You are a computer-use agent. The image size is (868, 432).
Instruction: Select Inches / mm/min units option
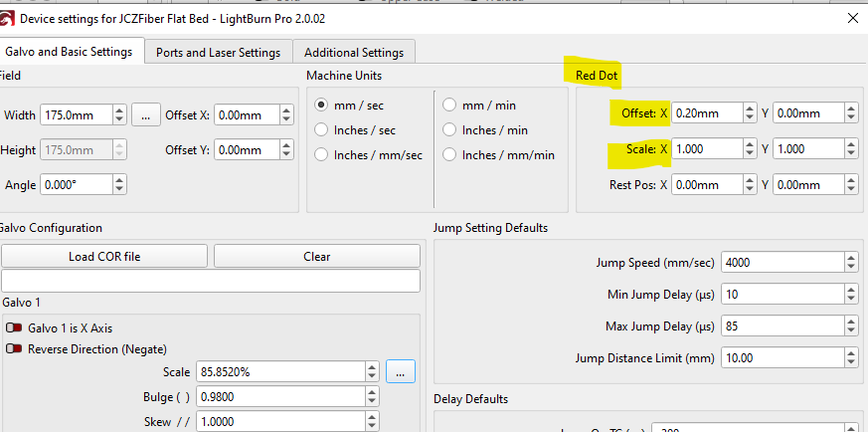(449, 154)
